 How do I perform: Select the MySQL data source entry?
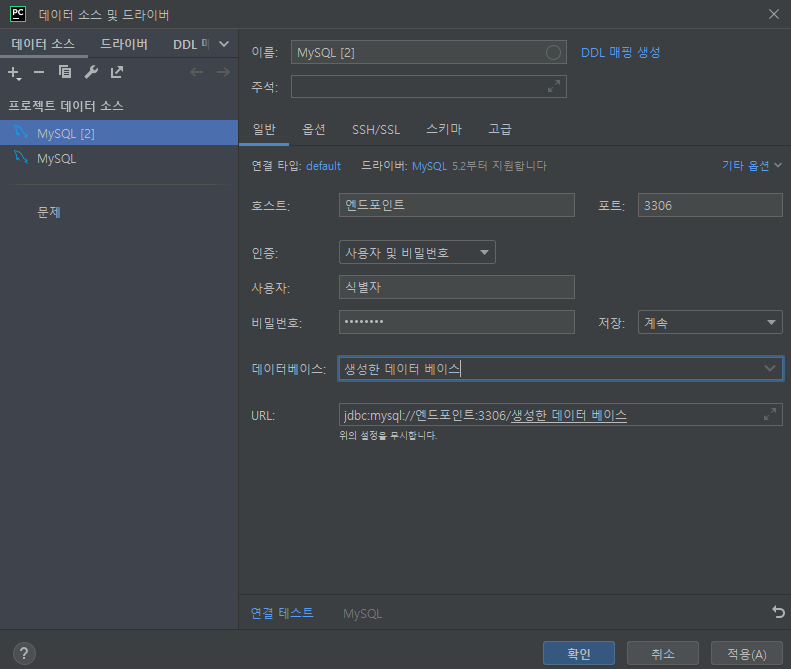(x=119, y=158)
